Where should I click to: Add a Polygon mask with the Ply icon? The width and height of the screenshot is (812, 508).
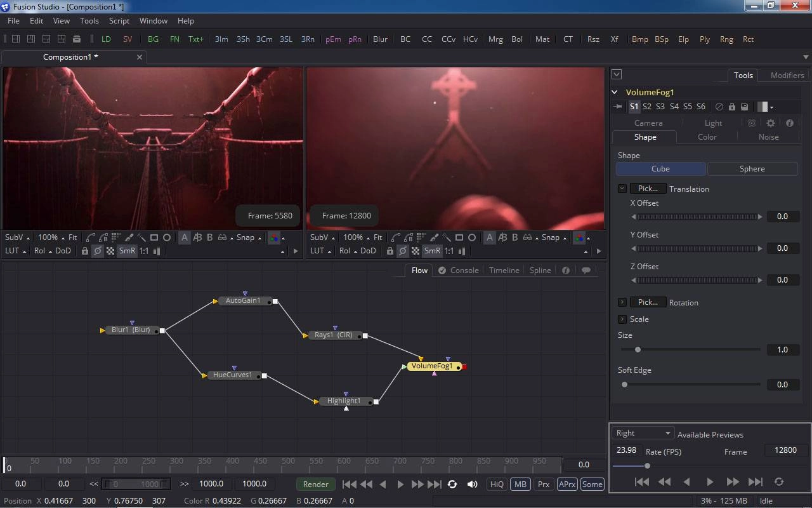705,39
